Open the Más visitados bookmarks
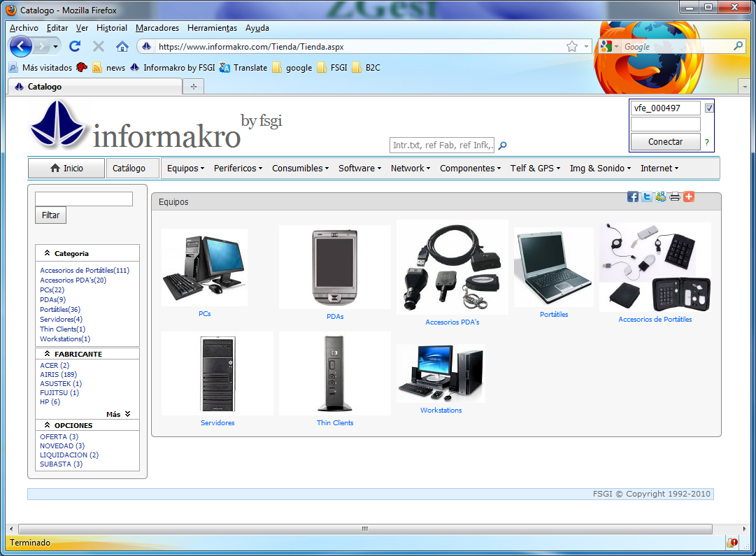 coord(41,68)
